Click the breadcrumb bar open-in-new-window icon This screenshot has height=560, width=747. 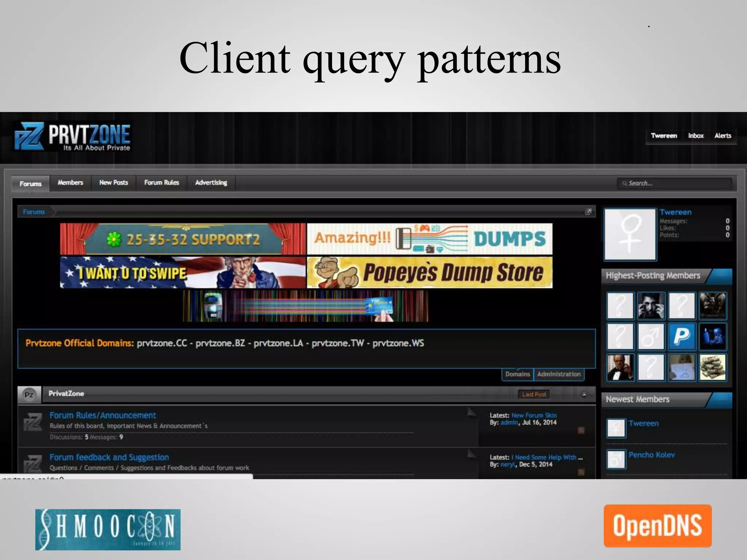588,212
